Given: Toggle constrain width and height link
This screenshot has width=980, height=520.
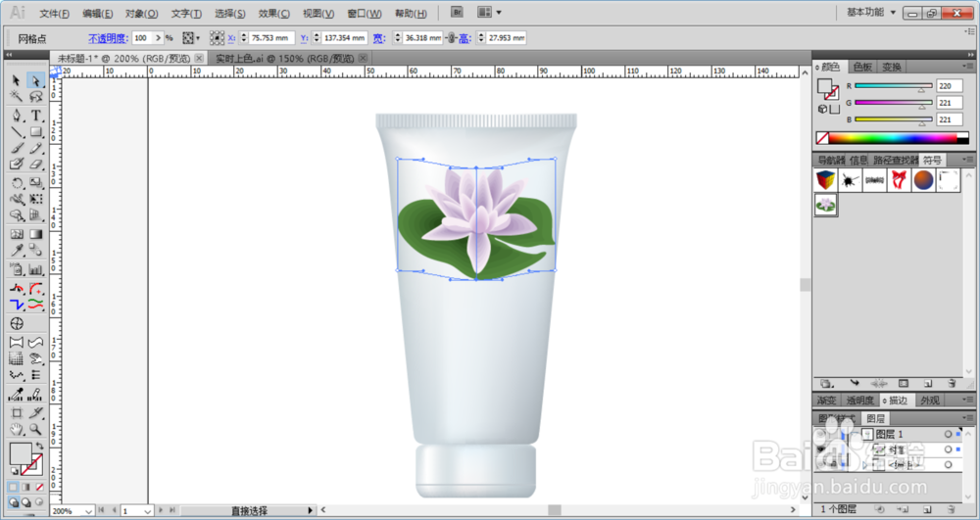Looking at the screenshot, I should click(451, 38).
